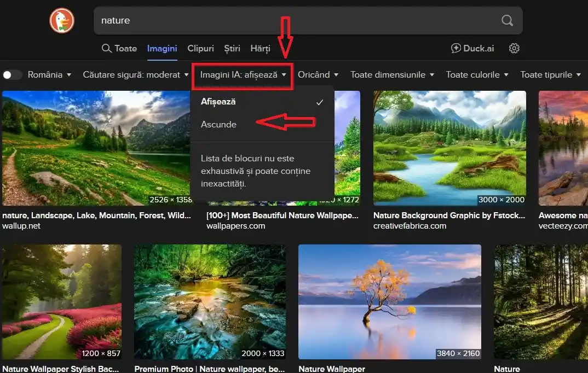Toggle the România region switch
This screenshot has width=588, height=373.
[12, 75]
